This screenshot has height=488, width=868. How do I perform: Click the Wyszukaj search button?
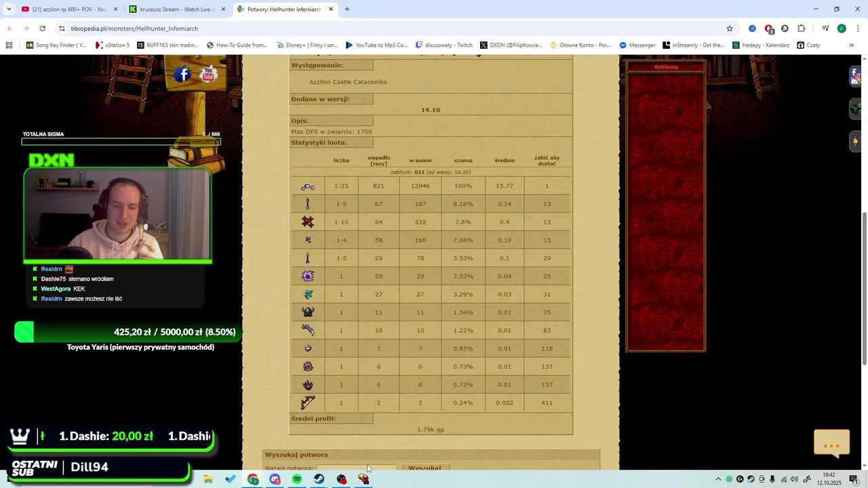click(425, 468)
